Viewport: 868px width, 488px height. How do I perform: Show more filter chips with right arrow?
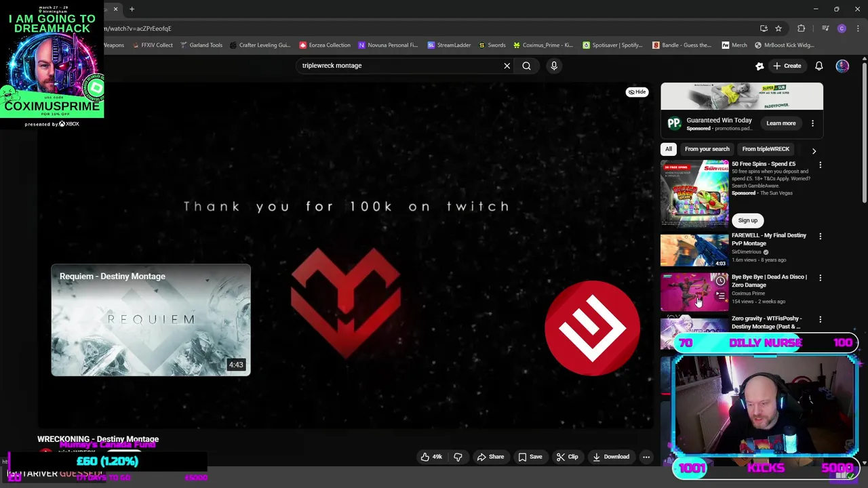coord(814,150)
